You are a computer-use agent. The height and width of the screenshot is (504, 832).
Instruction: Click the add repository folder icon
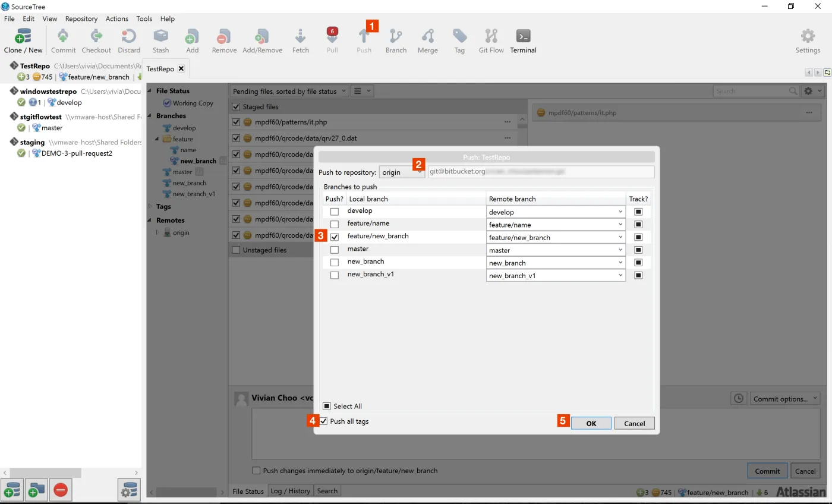coord(36,490)
